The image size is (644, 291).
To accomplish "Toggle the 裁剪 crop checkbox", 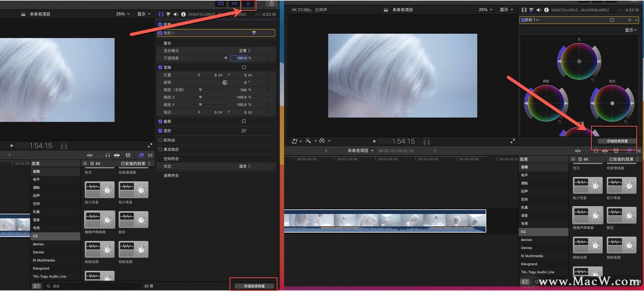I will click(x=160, y=121).
